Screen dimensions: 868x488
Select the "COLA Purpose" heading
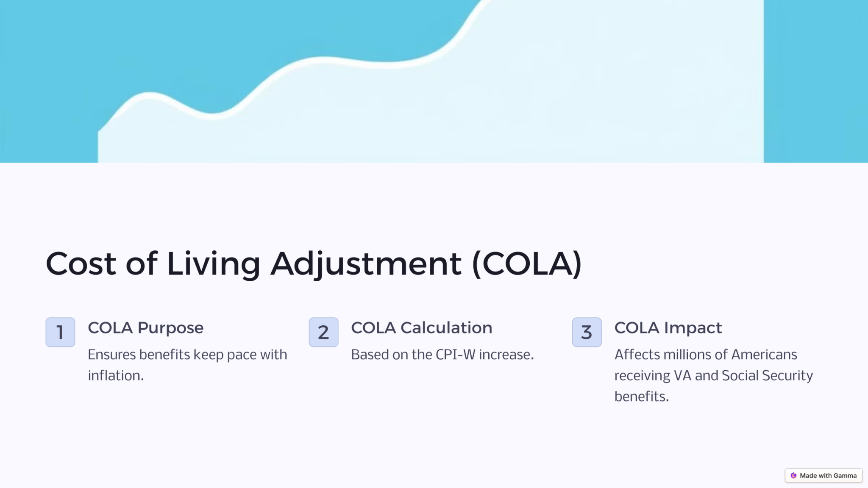145,328
